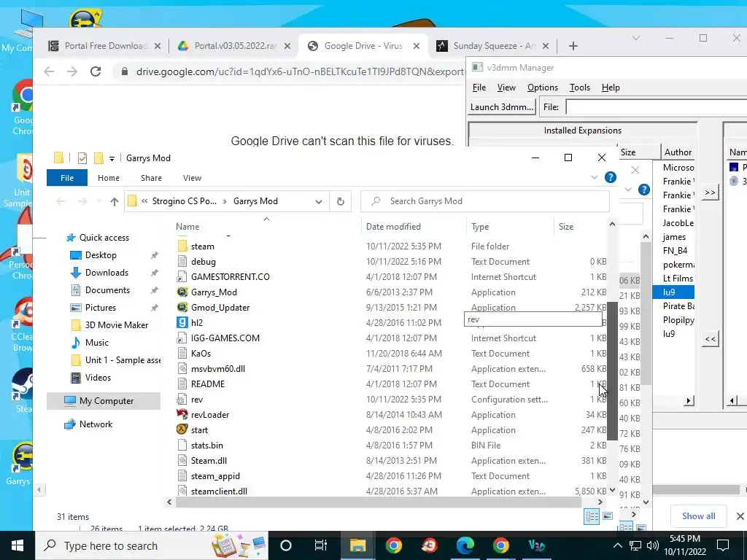Expand the Explorer ribbon chevron
The height and width of the screenshot is (560, 747).
click(594, 178)
